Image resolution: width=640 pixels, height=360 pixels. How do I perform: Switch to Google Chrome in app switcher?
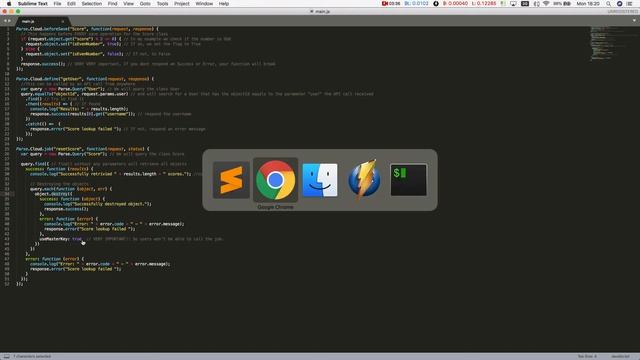coord(276,180)
